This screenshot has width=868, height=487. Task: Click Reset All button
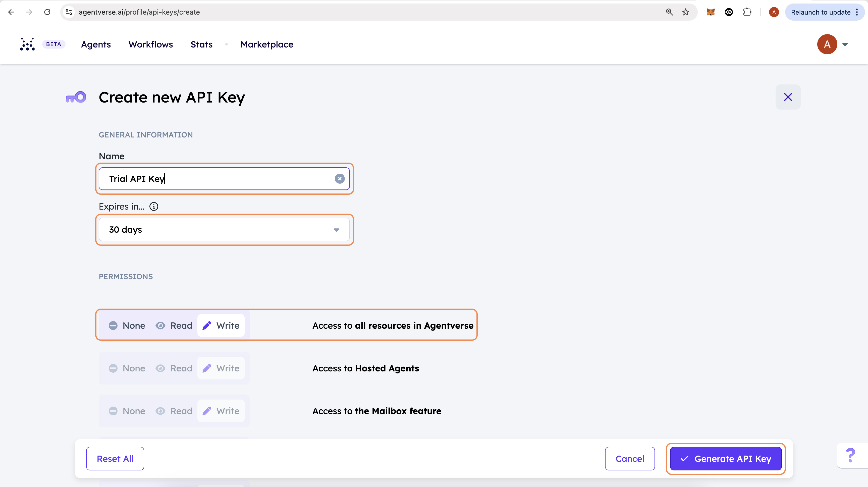click(x=115, y=459)
